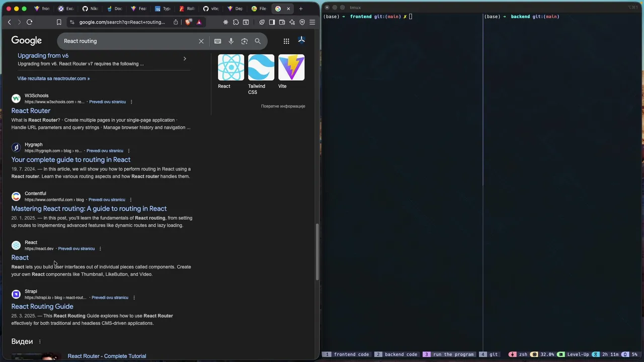Open Google account avatar

tap(301, 41)
